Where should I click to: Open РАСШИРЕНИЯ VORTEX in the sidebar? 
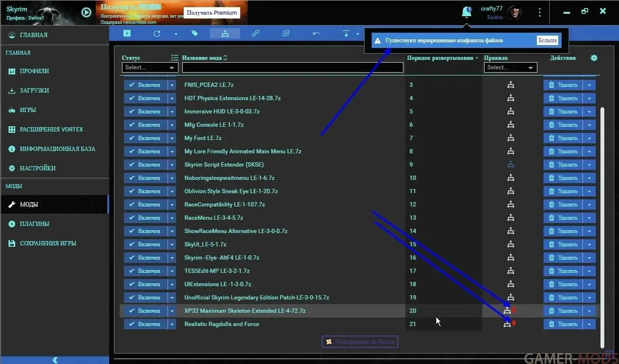point(55,130)
